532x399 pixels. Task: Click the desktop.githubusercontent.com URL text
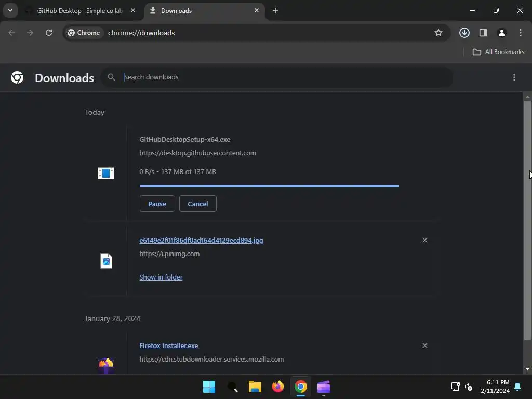[x=197, y=153]
